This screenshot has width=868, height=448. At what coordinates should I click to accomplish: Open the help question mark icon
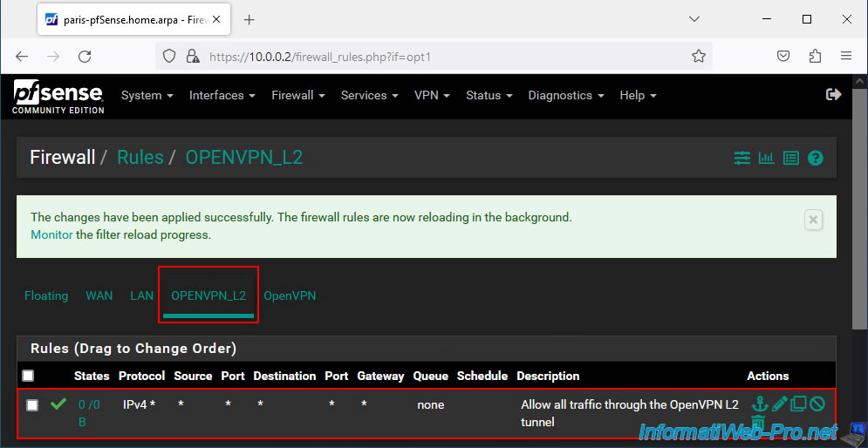pyautogui.click(x=816, y=158)
